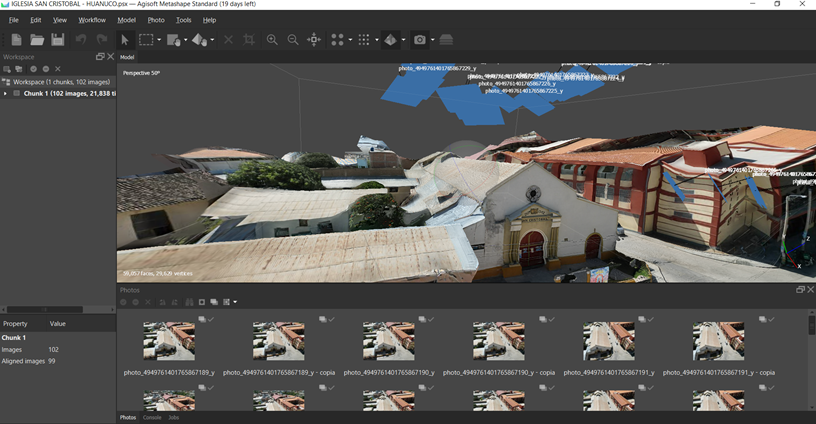The image size is (816, 424).
Task: Close the Photos pane
Action: click(x=810, y=290)
